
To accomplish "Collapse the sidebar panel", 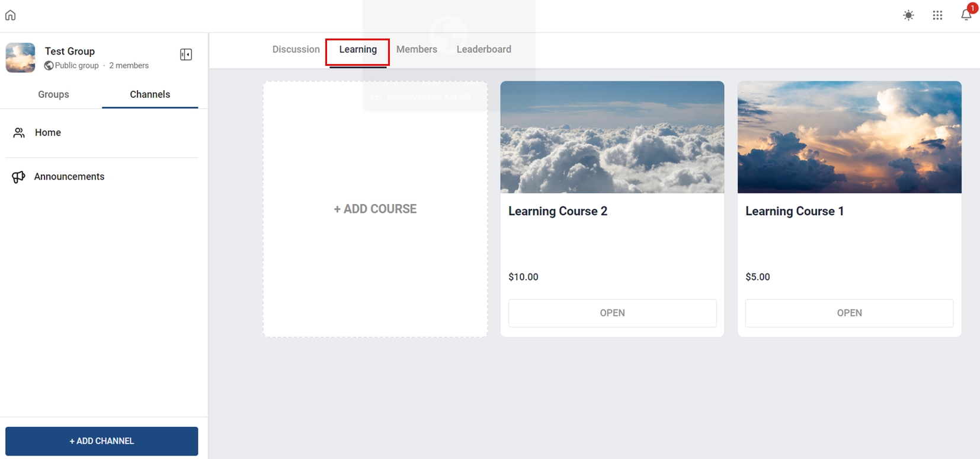I will [x=185, y=55].
